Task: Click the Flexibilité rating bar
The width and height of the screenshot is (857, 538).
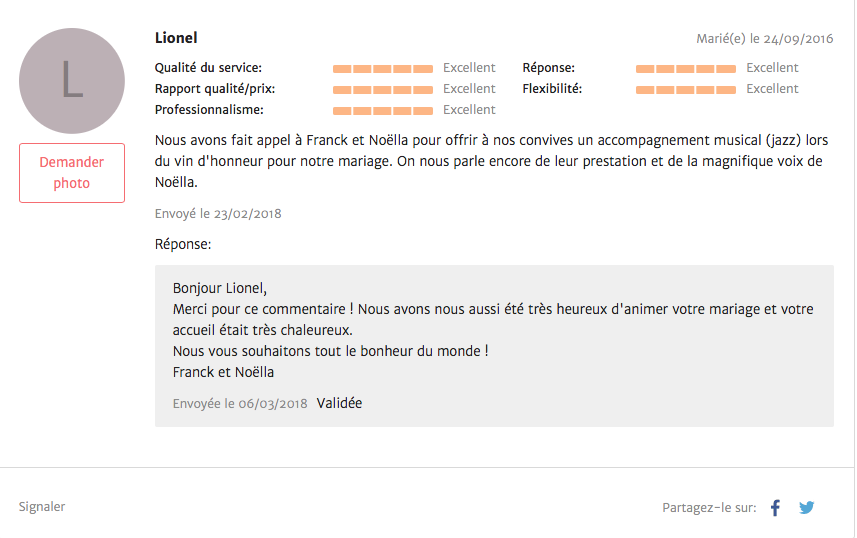Action: click(x=686, y=90)
